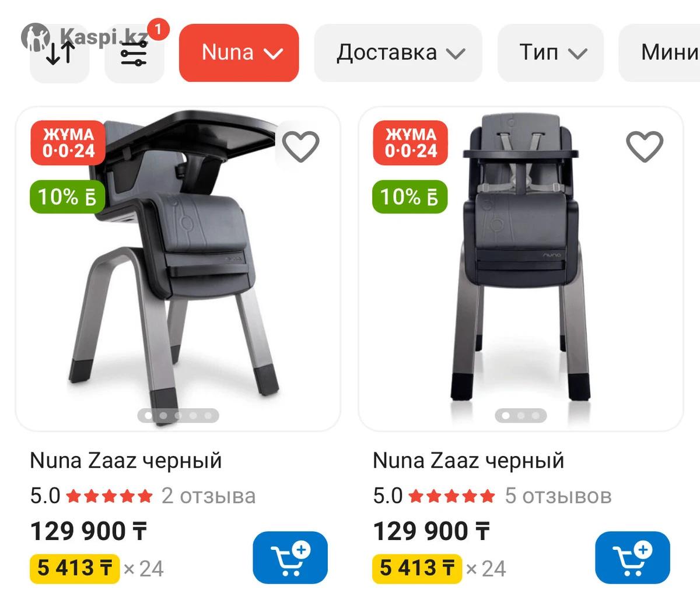Open second product title Nuna Zaaz черный
The height and width of the screenshot is (610, 700).
tap(468, 461)
